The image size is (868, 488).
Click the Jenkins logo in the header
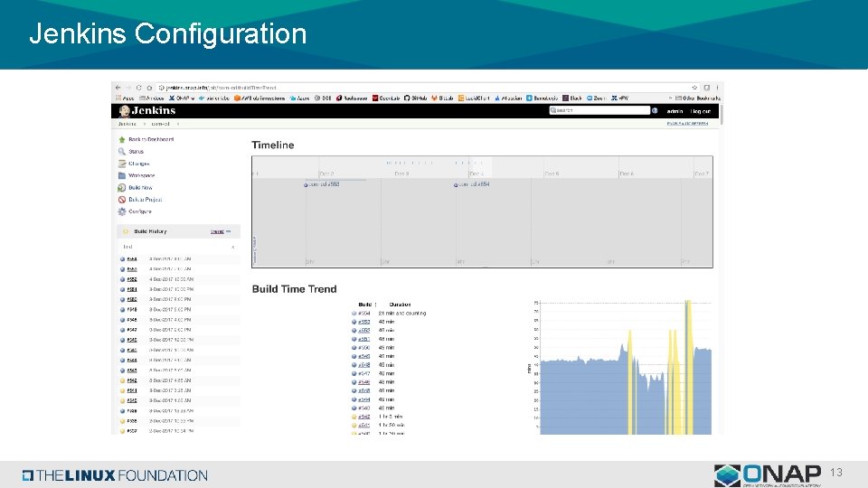pos(147,110)
